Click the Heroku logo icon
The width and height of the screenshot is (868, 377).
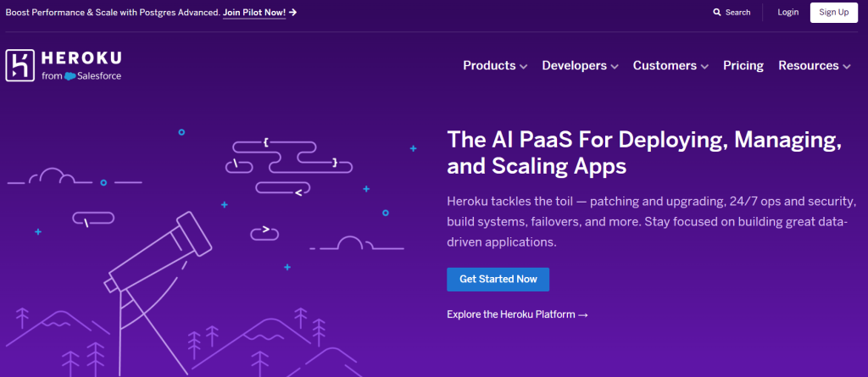tap(20, 65)
